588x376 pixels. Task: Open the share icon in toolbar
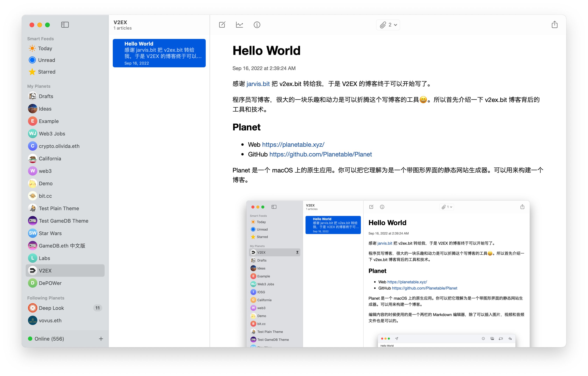[x=554, y=25]
